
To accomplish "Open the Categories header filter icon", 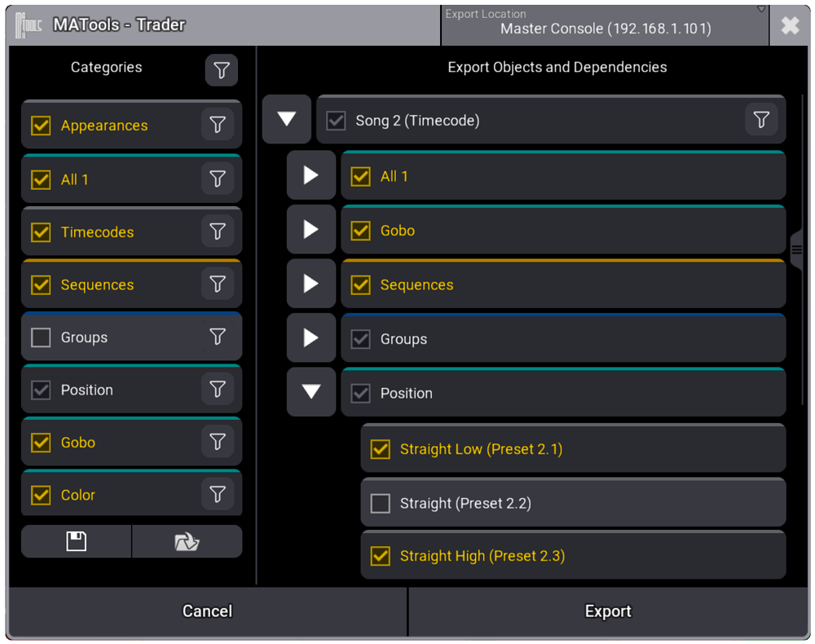I will click(222, 70).
